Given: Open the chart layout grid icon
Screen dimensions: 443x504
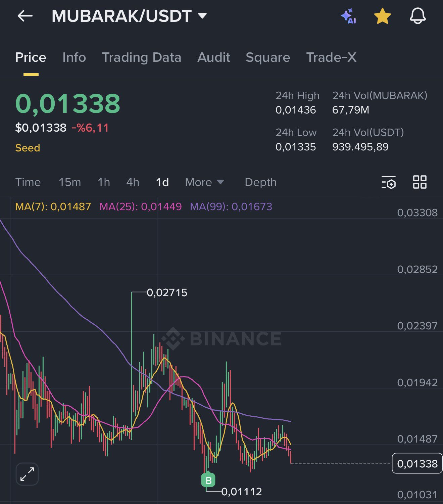Looking at the screenshot, I should pyautogui.click(x=420, y=182).
